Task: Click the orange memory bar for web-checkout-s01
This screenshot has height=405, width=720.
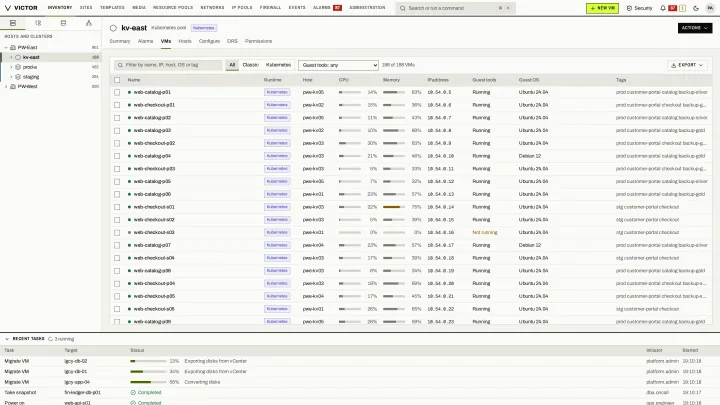Action: coord(394,207)
